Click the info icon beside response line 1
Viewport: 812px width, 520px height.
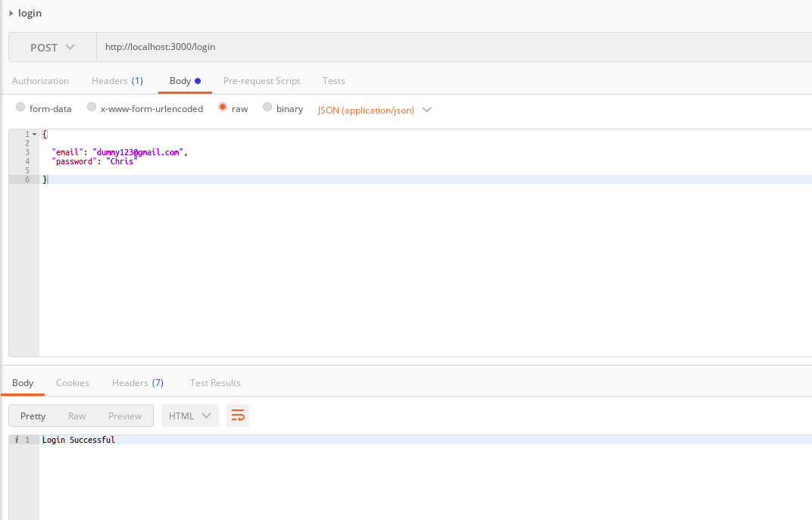(x=17, y=440)
